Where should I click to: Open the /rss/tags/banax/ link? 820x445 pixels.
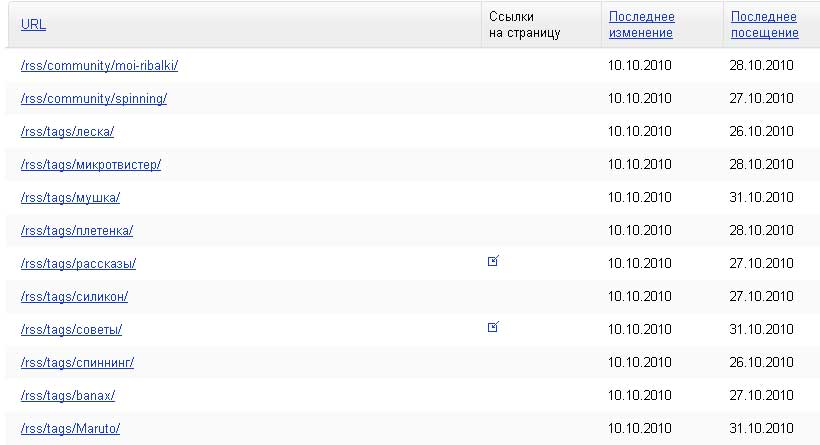(68, 396)
